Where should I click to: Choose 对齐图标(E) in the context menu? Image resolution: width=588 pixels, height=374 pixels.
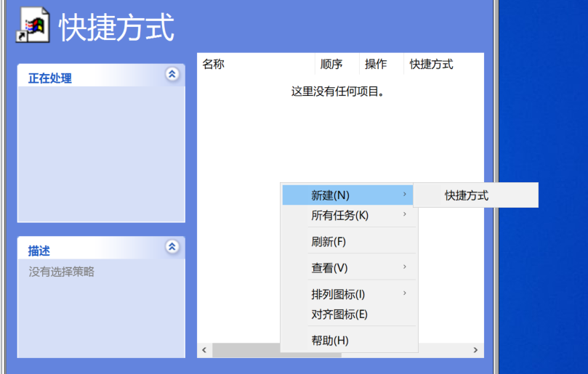click(x=339, y=314)
